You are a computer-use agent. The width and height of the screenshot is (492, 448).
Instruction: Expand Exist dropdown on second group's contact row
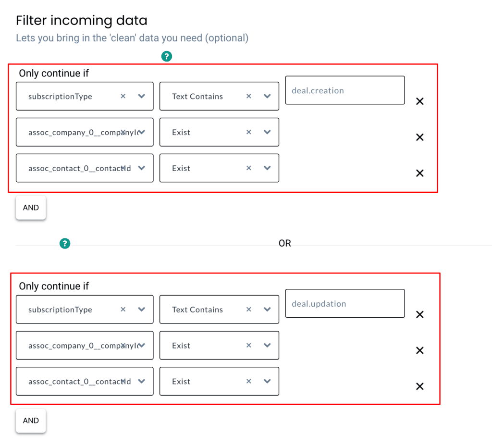pyautogui.click(x=267, y=381)
